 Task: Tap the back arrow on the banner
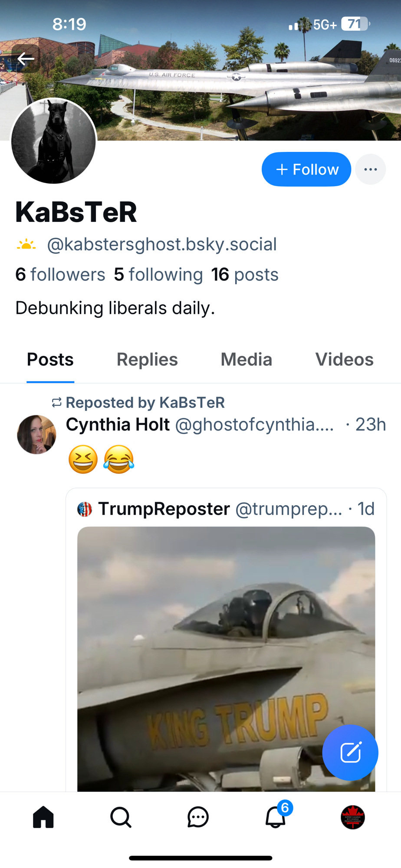pyautogui.click(x=26, y=58)
